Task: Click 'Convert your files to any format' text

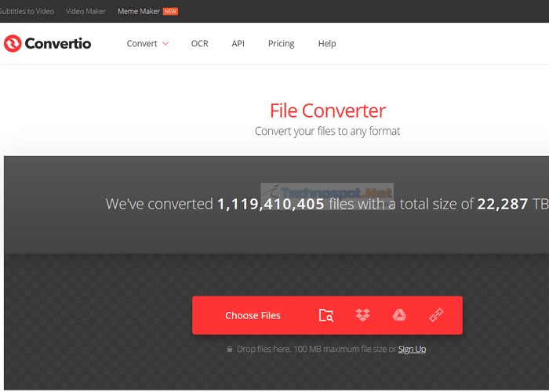Action: click(327, 131)
